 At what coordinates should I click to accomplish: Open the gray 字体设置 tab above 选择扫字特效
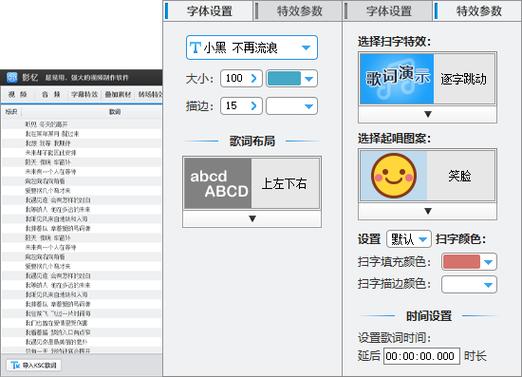pos(389,11)
